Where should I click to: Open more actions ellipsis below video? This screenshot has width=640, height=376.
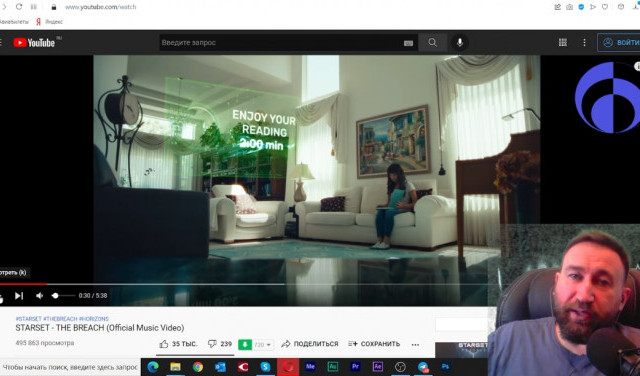click(415, 345)
